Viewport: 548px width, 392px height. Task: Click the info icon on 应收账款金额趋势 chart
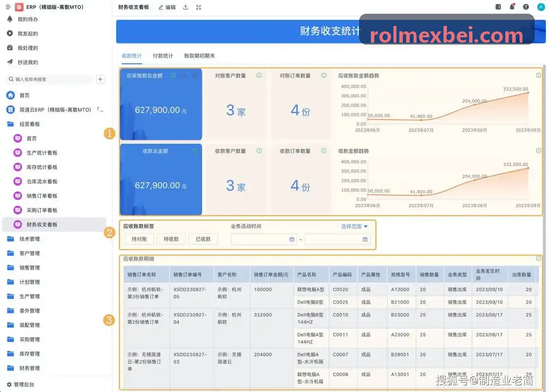(x=539, y=75)
